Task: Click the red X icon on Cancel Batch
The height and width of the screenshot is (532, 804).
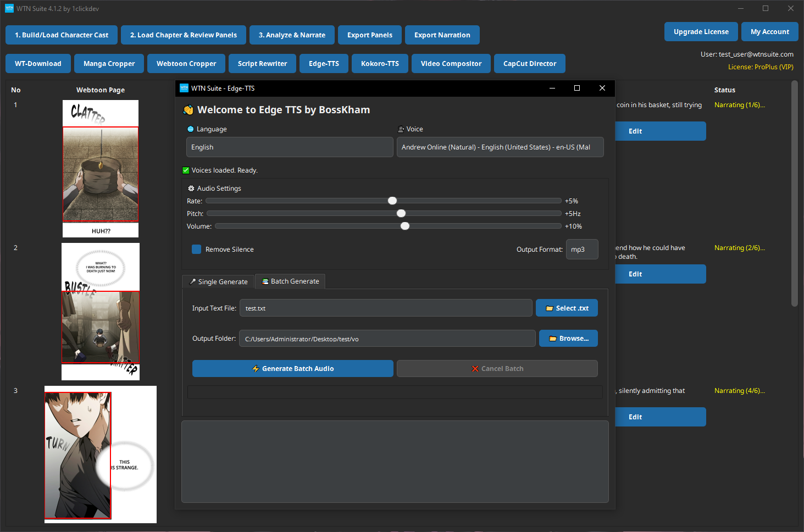Action: pos(475,368)
